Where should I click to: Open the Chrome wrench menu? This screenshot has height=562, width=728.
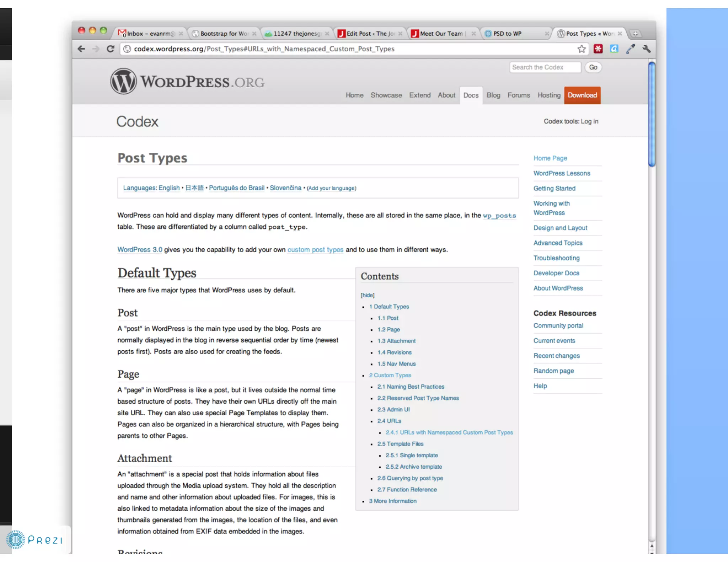coord(647,49)
